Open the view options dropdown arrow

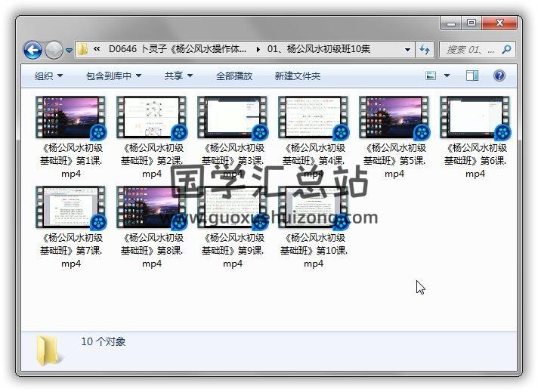447,76
